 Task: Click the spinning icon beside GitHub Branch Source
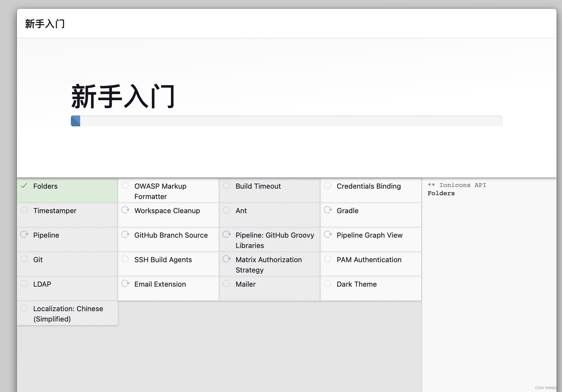[125, 234]
